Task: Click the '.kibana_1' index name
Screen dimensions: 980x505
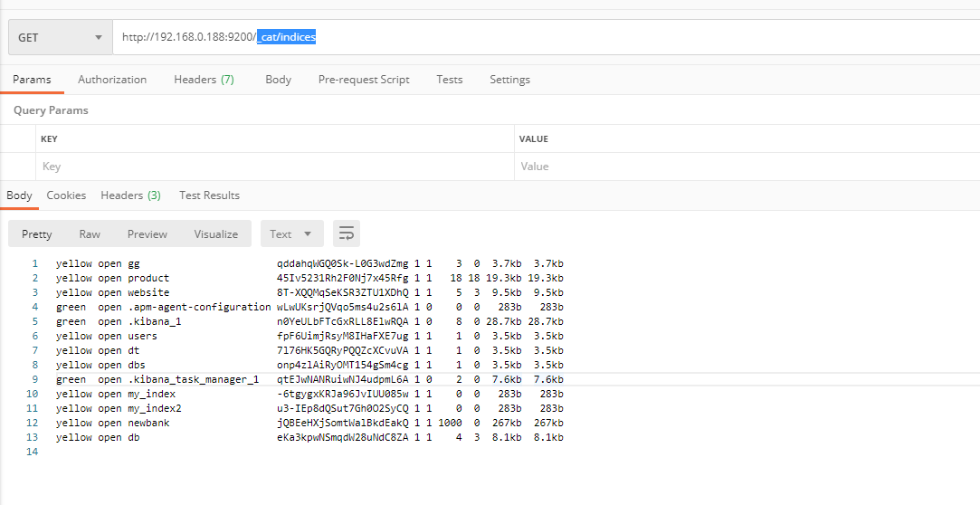Action: [x=155, y=321]
